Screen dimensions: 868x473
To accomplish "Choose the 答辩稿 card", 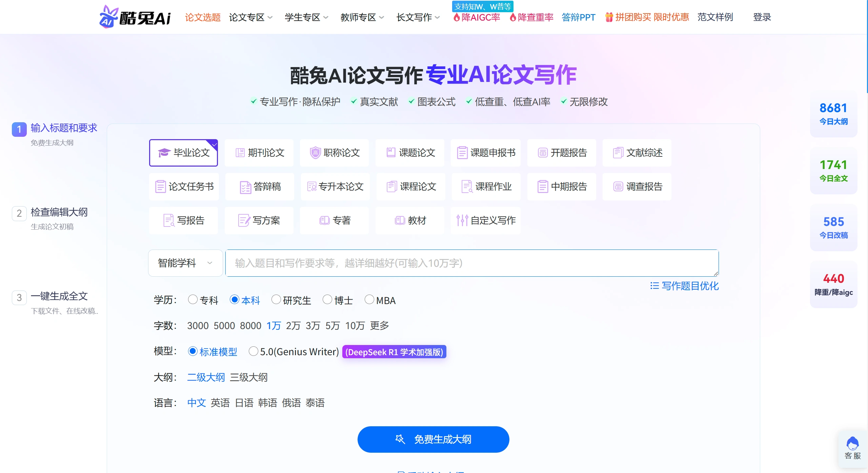I will (259, 187).
